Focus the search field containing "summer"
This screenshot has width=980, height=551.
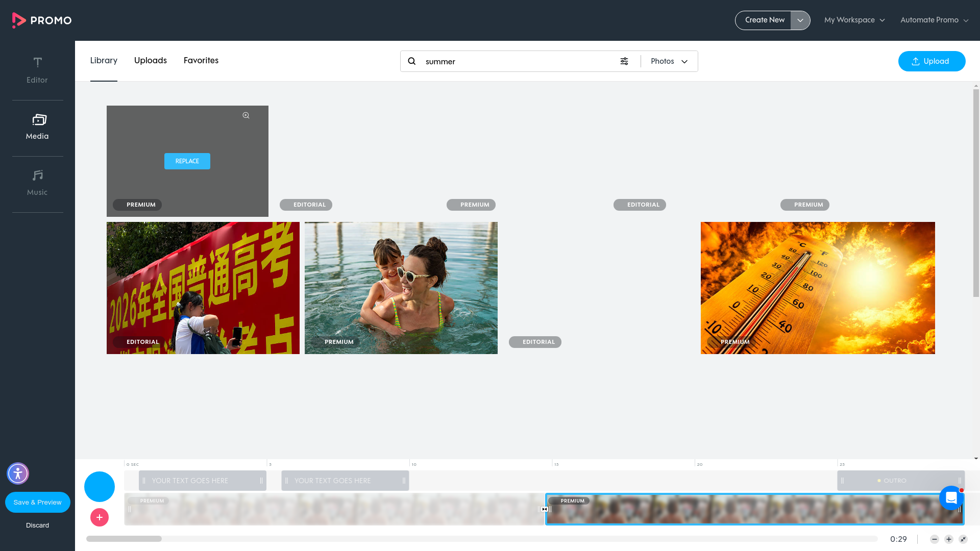tap(518, 61)
